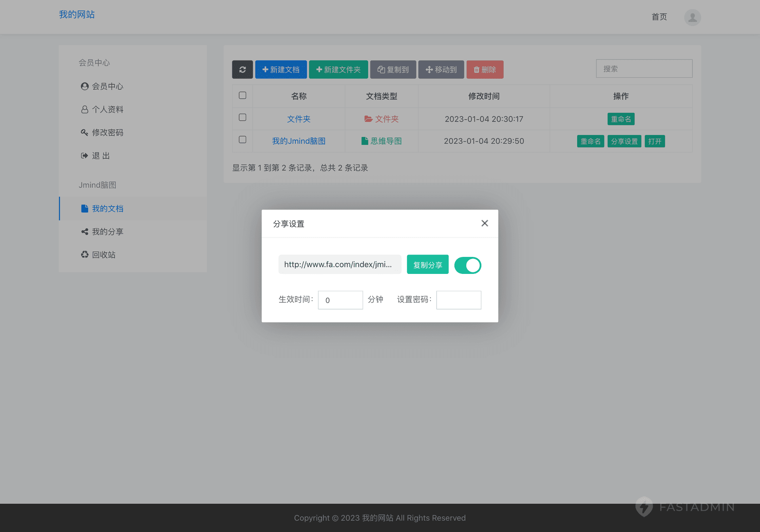
Task: Click the effective time minutes field
Action: 340,300
